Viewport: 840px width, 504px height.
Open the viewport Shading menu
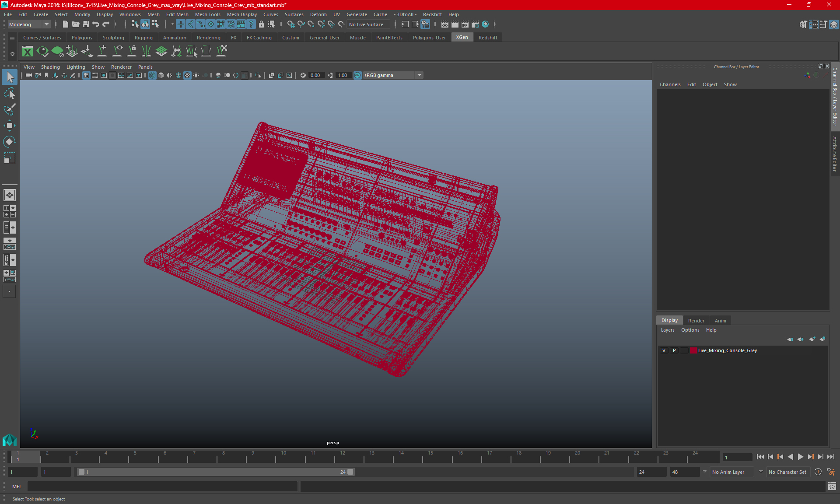(50, 67)
